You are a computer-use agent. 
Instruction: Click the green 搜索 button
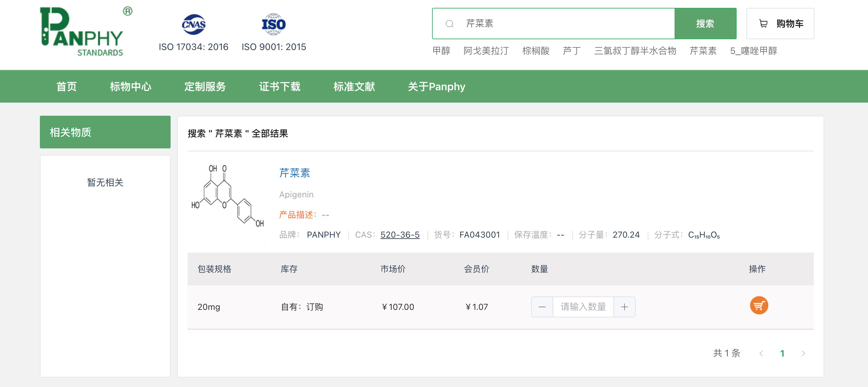tap(705, 24)
